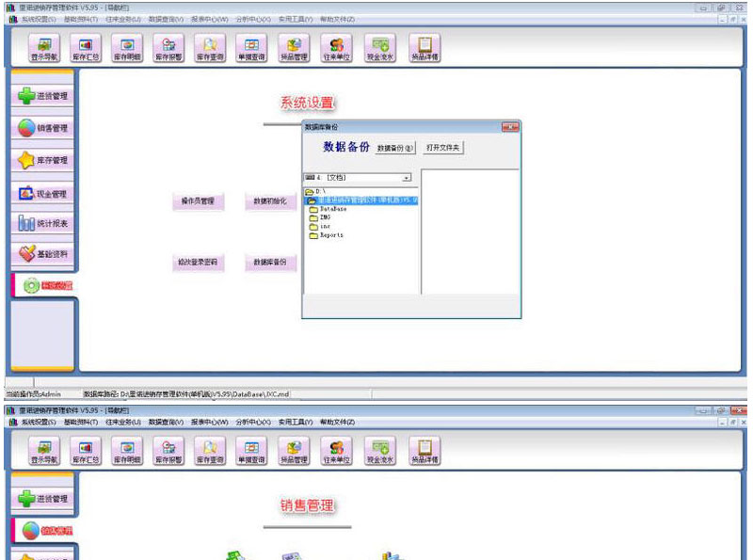Open 往来单位 in the upper window toolbar

tap(336, 48)
